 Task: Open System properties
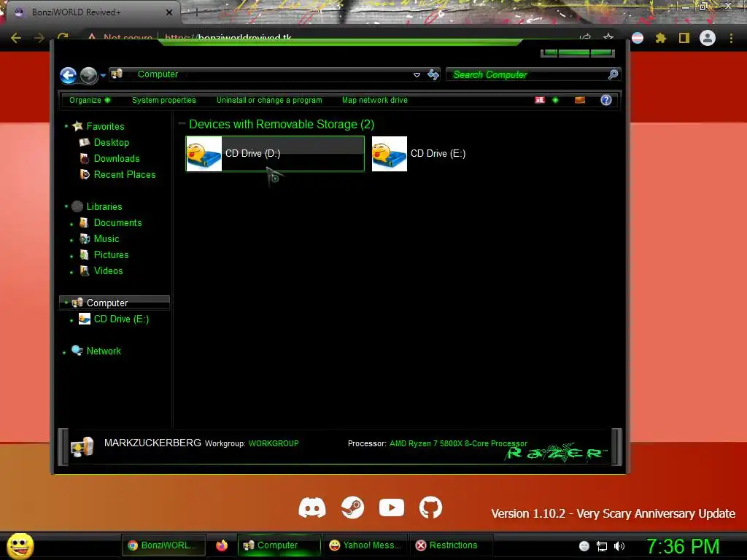point(164,100)
